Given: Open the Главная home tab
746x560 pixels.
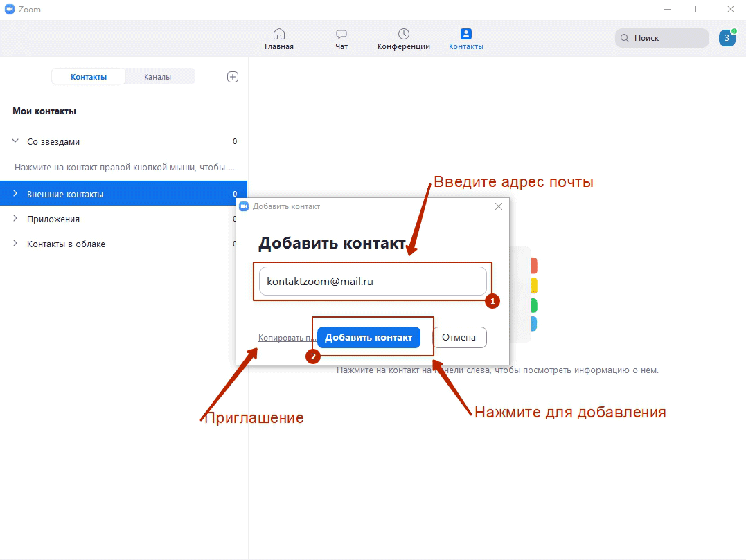Looking at the screenshot, I should coord(279,39).
